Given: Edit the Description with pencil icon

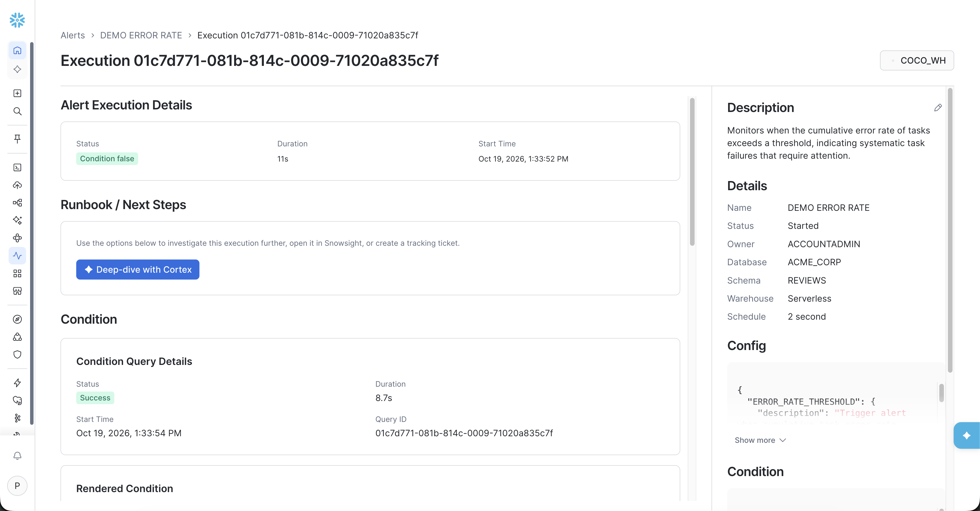Looking at the screenshot, I should [x=938, y=108].
